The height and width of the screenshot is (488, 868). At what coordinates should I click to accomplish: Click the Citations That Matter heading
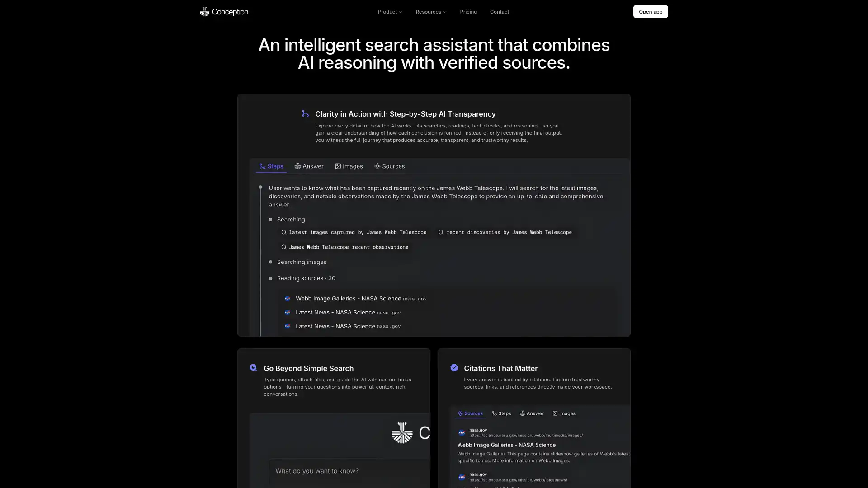(x=501, y=368)
